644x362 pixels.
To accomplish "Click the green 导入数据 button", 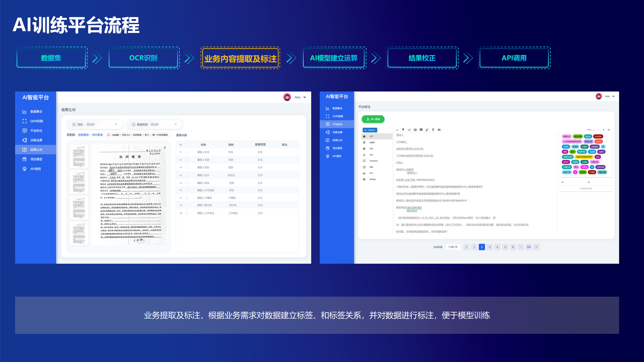I will tap(373, 119).
